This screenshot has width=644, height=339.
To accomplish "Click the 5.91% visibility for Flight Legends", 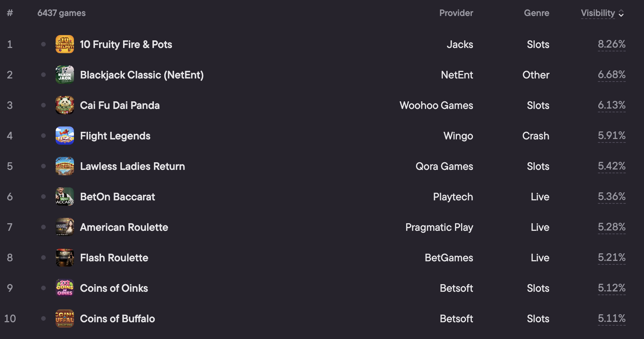I will click(x=612, y=136).
